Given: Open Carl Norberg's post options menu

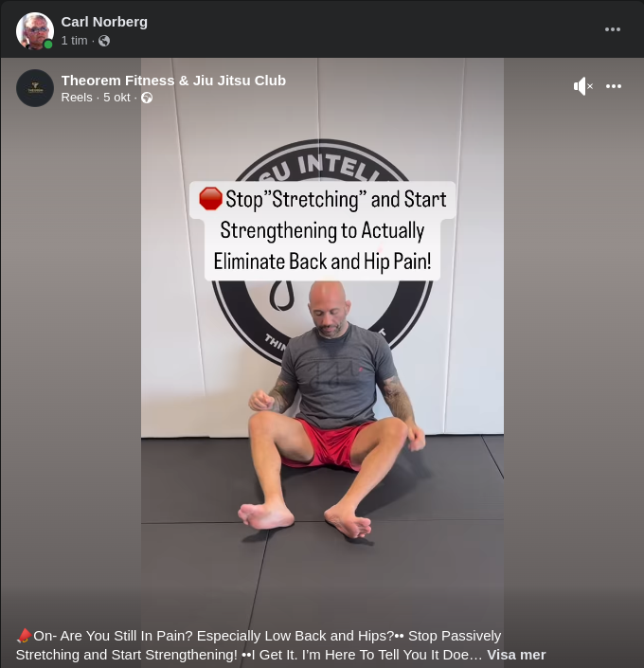Looking at the screenshot, I should [613, 29].
